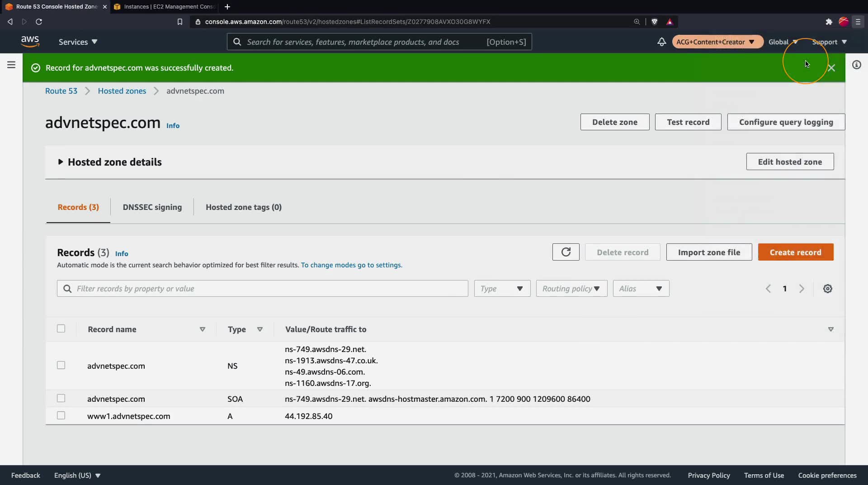868x485 pixels.
Task: Select the advnetspec.com SOA record checkbox
Action: pyautogui.click(x=61, y=398)
